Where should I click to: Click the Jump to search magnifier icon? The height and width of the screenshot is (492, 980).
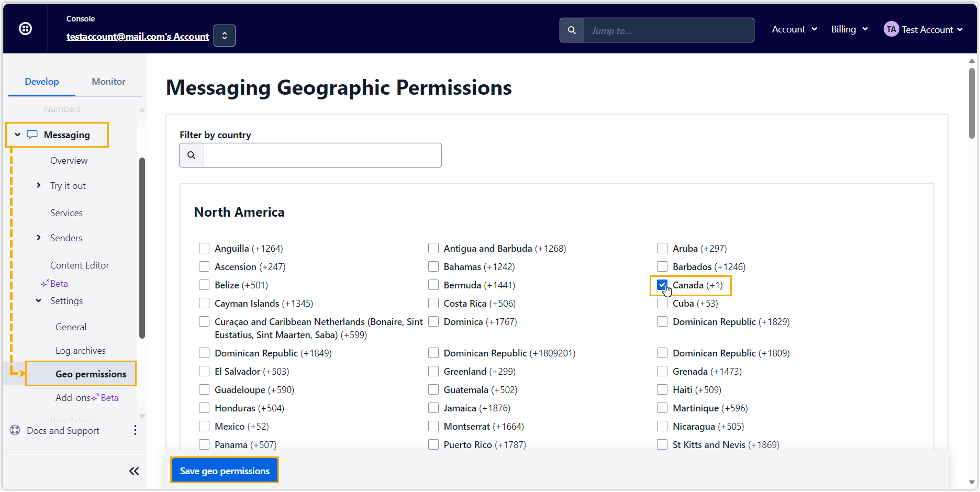572,30
